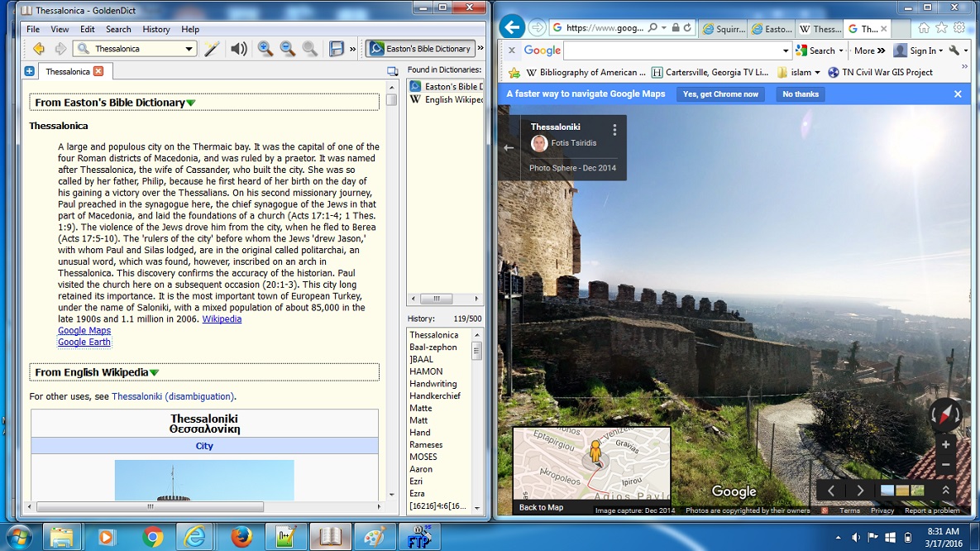This screenshot has height=551, width=980.
Task: Open the favorites star icon
Action: click(941, 28)
